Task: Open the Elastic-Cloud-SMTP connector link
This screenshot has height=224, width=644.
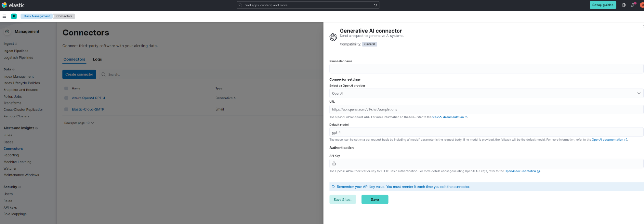Action: 88,109
